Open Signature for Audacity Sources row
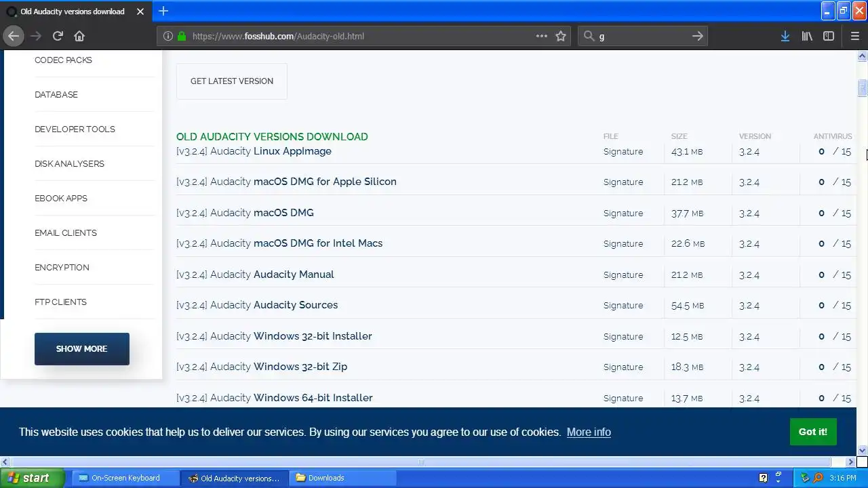868x488 pixels. pyautogui.click(x=623, y=306)
